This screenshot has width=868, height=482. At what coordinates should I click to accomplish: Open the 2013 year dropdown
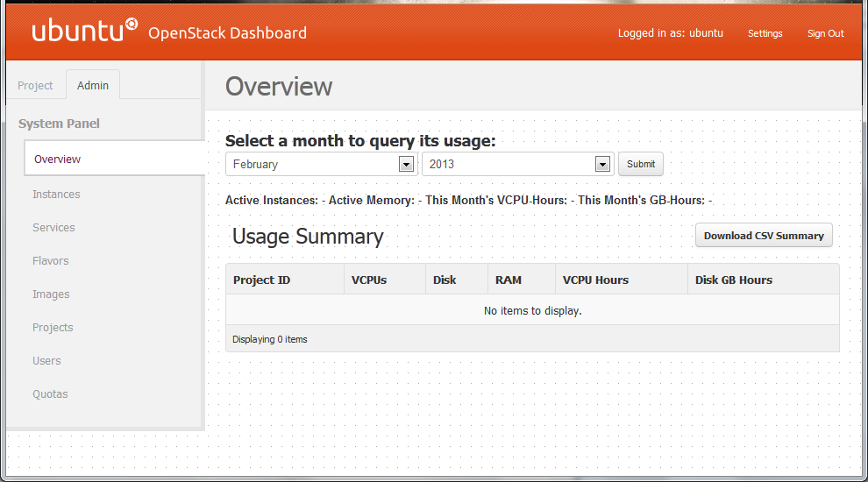[517, 165]
